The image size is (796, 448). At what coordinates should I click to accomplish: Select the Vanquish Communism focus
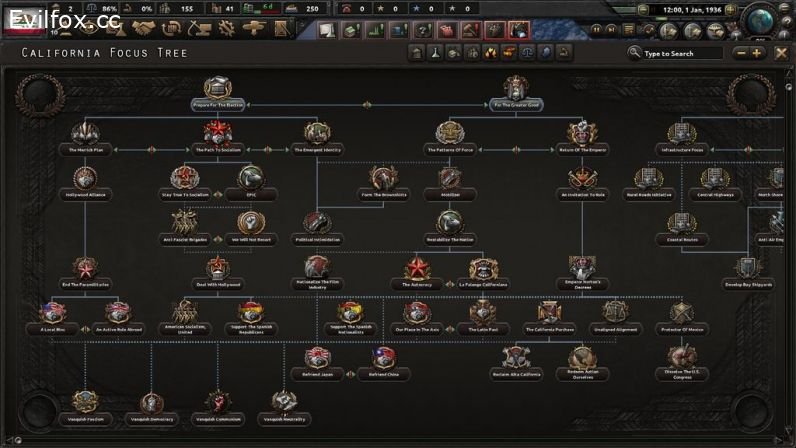click(x=216, y=404)
